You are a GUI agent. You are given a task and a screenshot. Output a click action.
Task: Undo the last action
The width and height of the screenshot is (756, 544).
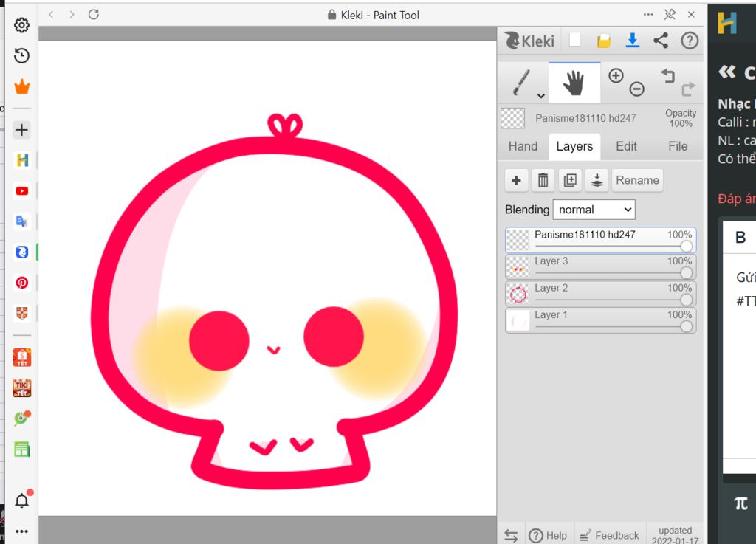click(x=667, y=75)
